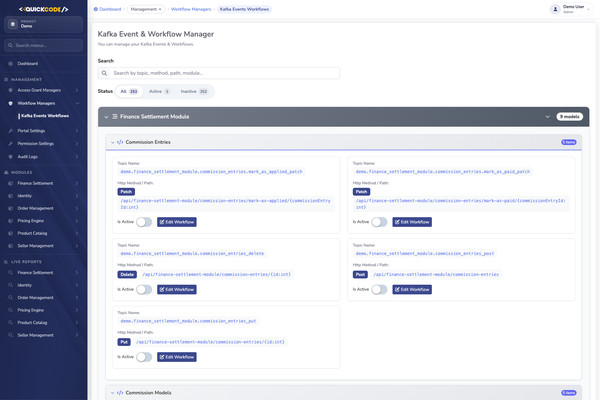Screen dimensions: 600x400
Task: Click the Put method badge
Action: [124, 342]
